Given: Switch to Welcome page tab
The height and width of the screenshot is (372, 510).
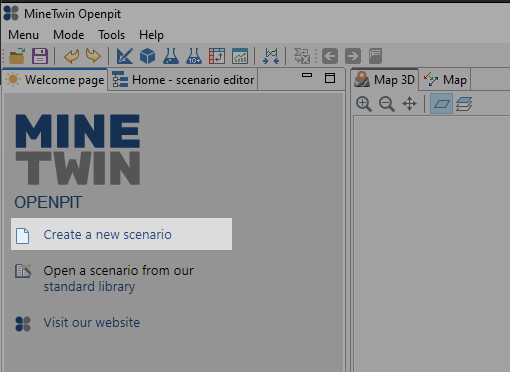Looking at the screenshot, I should (55, 80).
